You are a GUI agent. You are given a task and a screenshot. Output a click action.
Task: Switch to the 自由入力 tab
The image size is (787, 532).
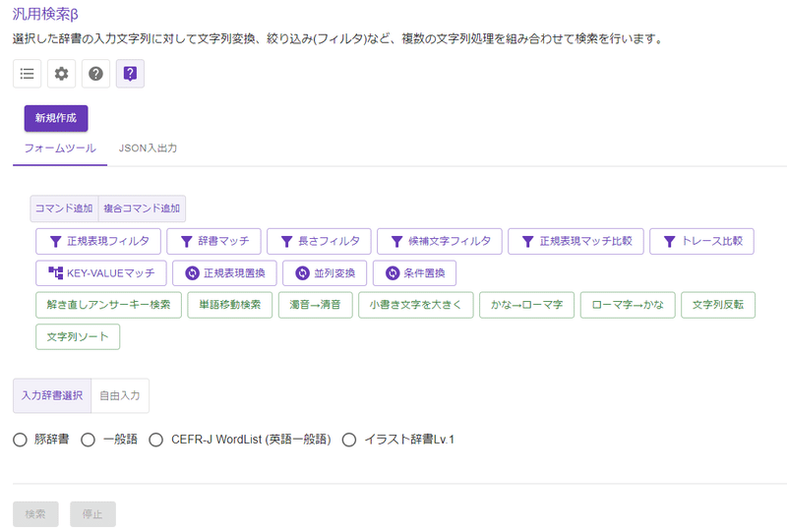(120, 396)
